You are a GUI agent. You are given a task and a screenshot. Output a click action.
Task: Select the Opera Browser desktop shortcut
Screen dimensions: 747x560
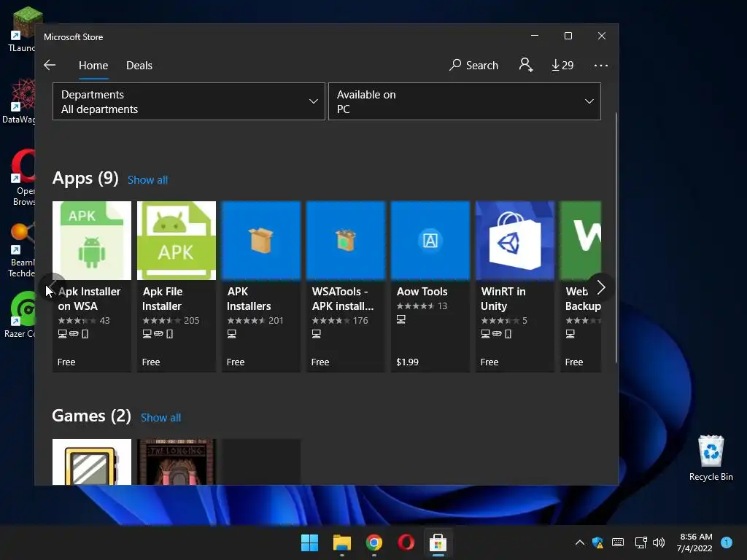pos(23,179)
